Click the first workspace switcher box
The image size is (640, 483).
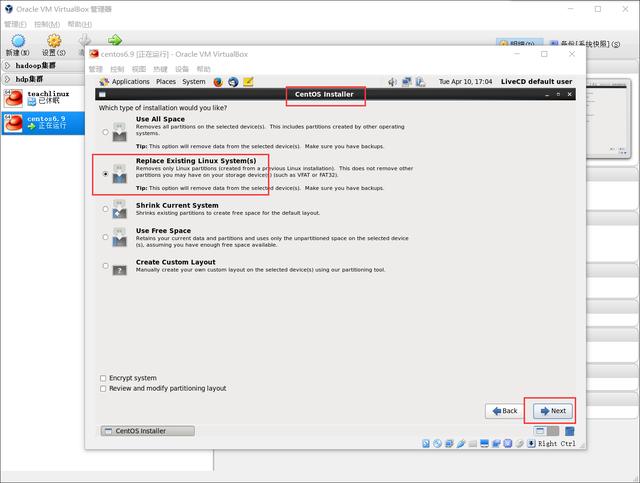540,431
